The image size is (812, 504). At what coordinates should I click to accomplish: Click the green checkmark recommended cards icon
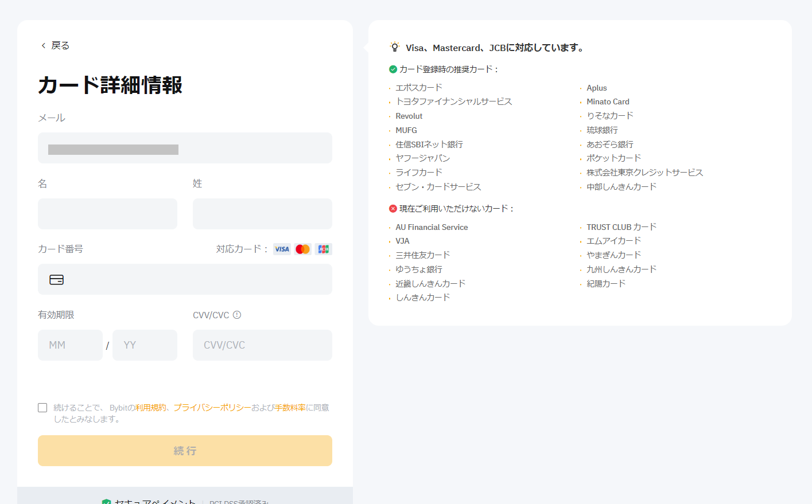coord(393,69)
